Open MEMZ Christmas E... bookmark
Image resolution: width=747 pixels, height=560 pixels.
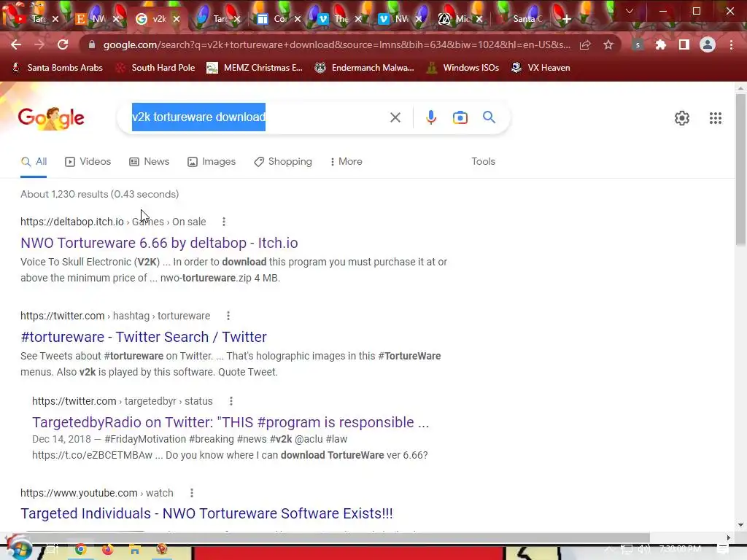(255, 68)
